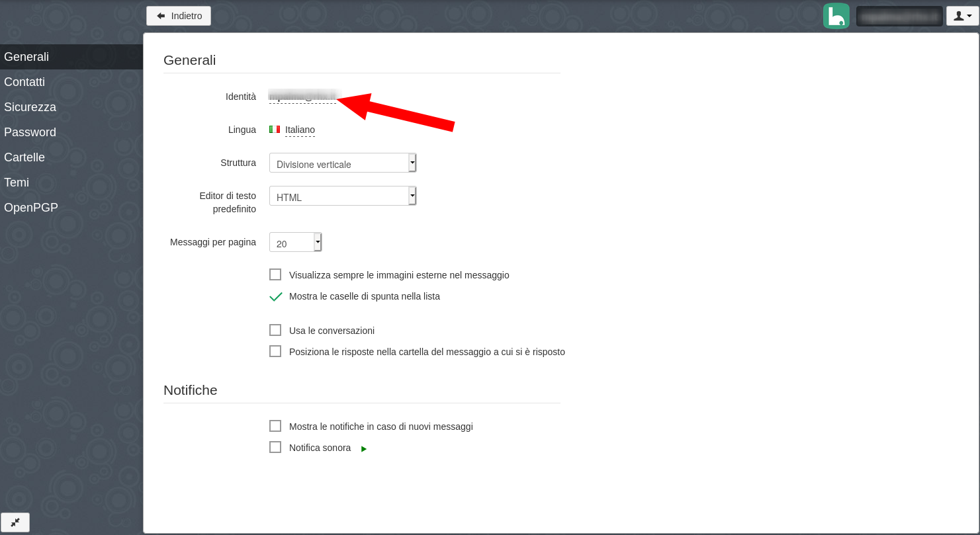Select Generali in the settings sidebar
This screenshot has width=980, height=535.
pos(71,57)
